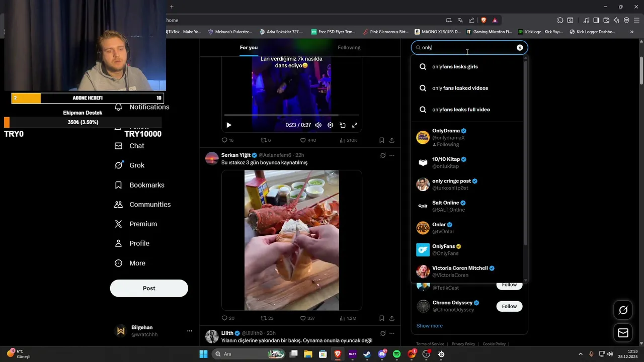
Task: Open Spotify from the taskbar
Action: (x=396, y=354)
